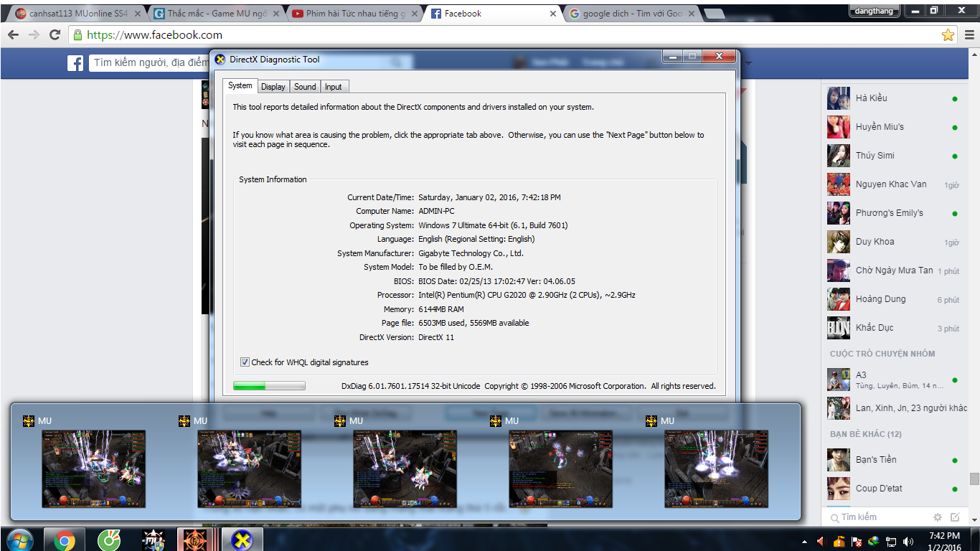The image size is (980, 551).
Task: Click the Facebook page scrollbar thumb
Action: click(974, 479)
